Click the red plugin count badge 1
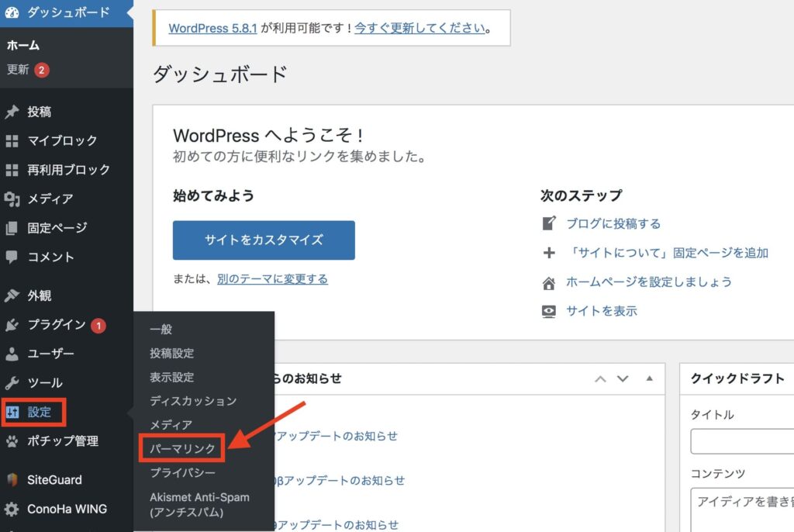 pos(98,326)
